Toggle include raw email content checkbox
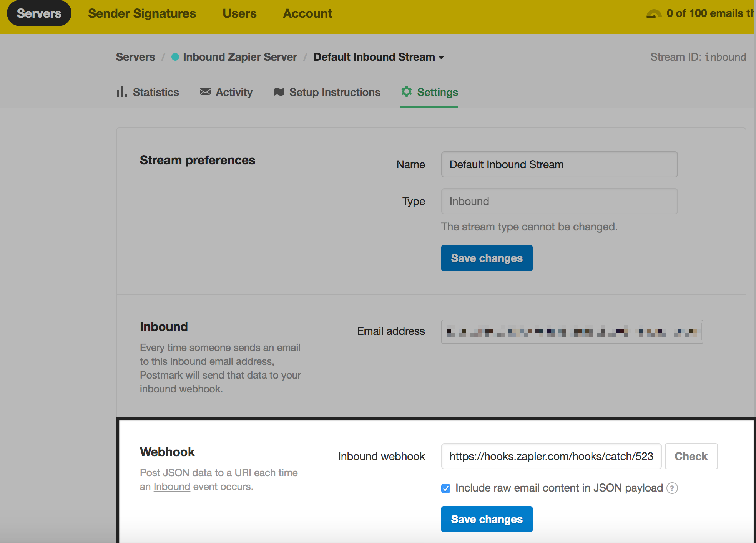Viewport: 756px width, 543px height. [x=446, y=488]
